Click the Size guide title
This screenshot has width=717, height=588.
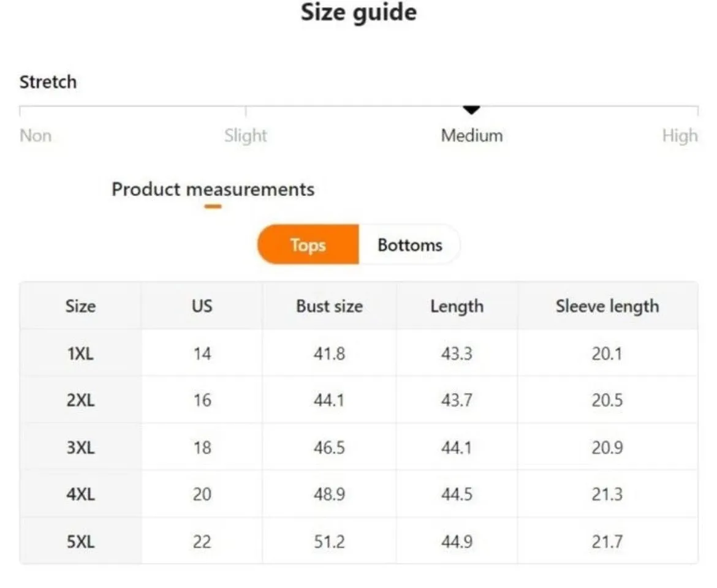tap(359, 12)
